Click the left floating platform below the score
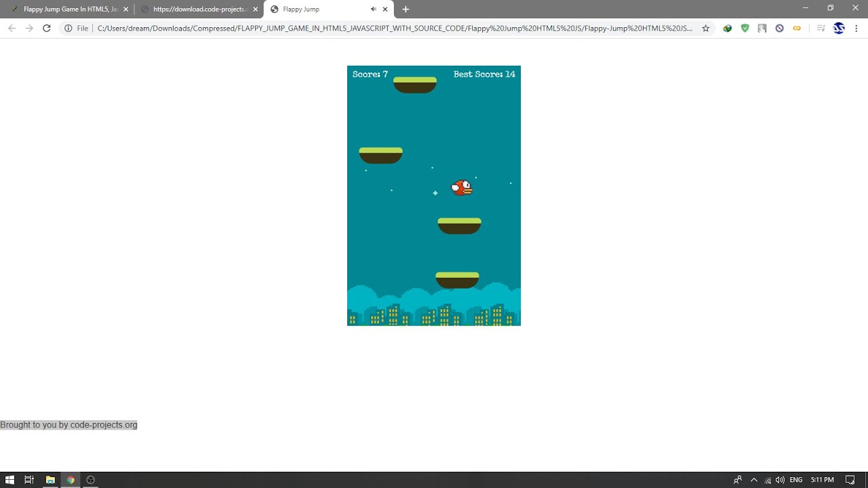868x488 pixels. tap(380, 155)
